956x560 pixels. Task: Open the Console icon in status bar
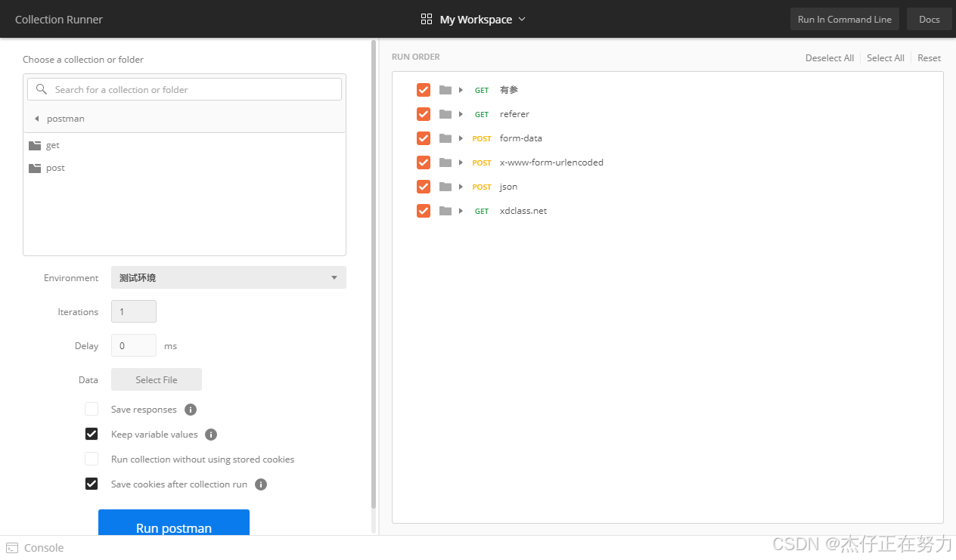click(12, 548)
